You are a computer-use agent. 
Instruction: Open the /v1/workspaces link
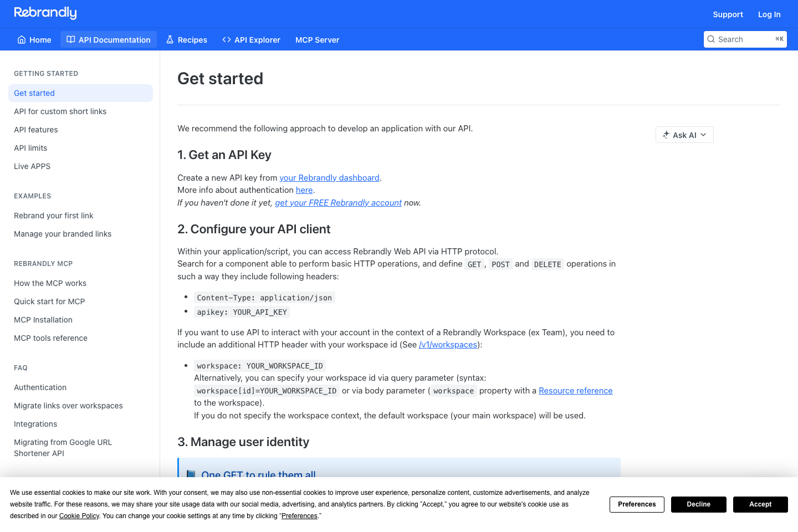tap(448, 345)
